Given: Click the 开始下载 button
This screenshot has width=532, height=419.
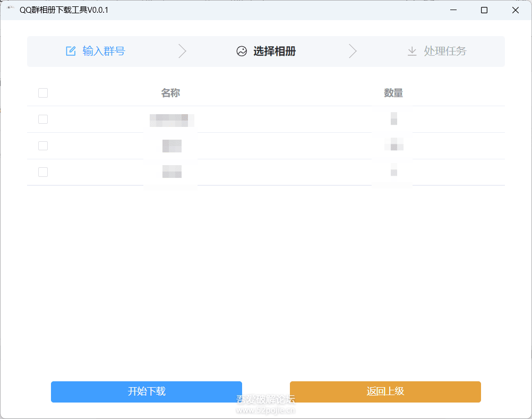Looking at the screenshot, I should coord(146,391).
